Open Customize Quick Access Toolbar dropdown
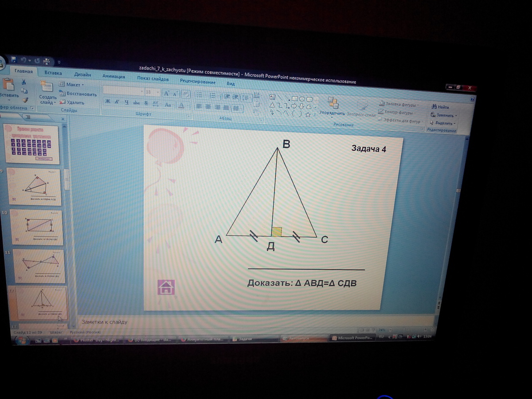Screen dimensions: 532x399 pyautogui.click(x=59, y=62)
